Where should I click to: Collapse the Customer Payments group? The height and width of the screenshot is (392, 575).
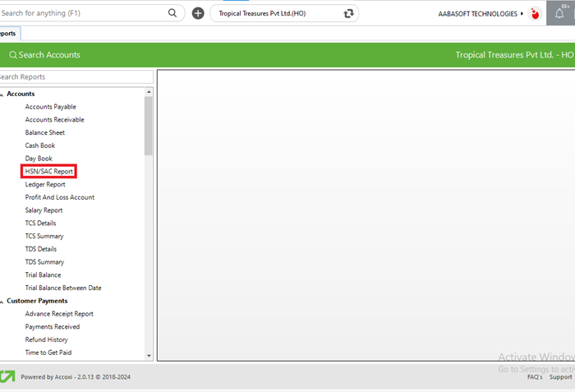[2, 301]
